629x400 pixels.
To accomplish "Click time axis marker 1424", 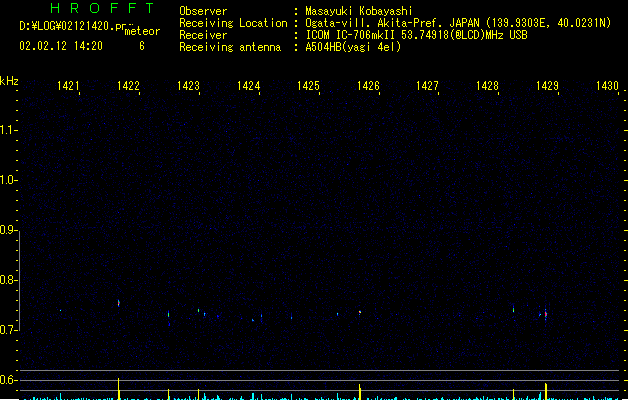I will point(248,86).
